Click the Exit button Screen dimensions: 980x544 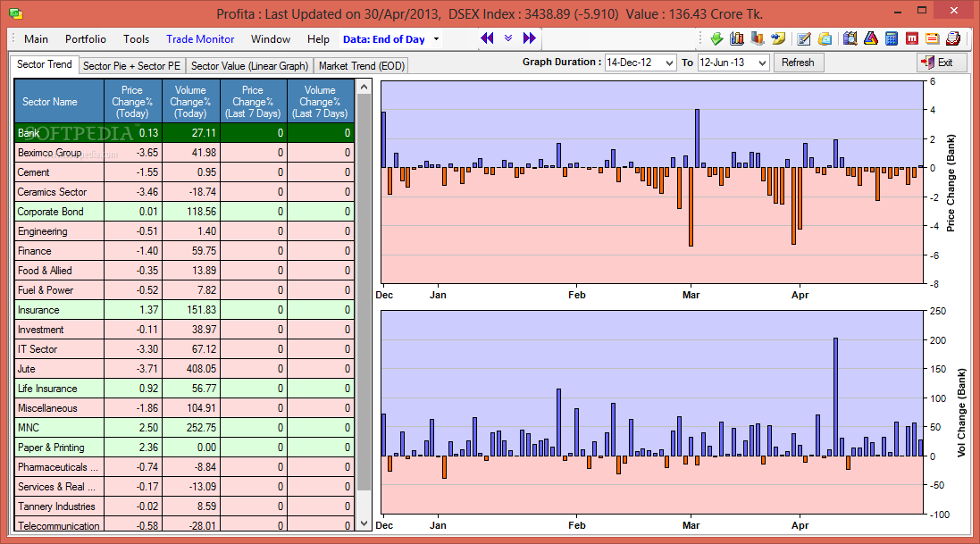[x=942, y=63]
